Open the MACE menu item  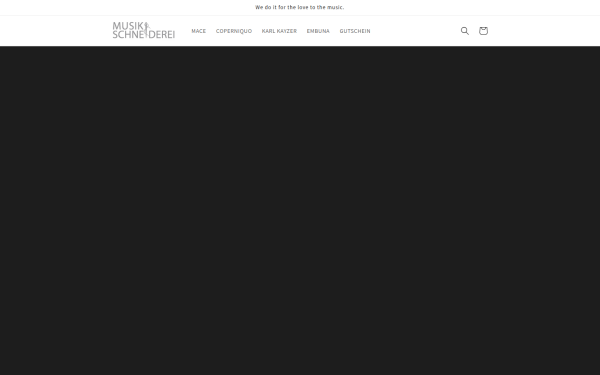199,31
